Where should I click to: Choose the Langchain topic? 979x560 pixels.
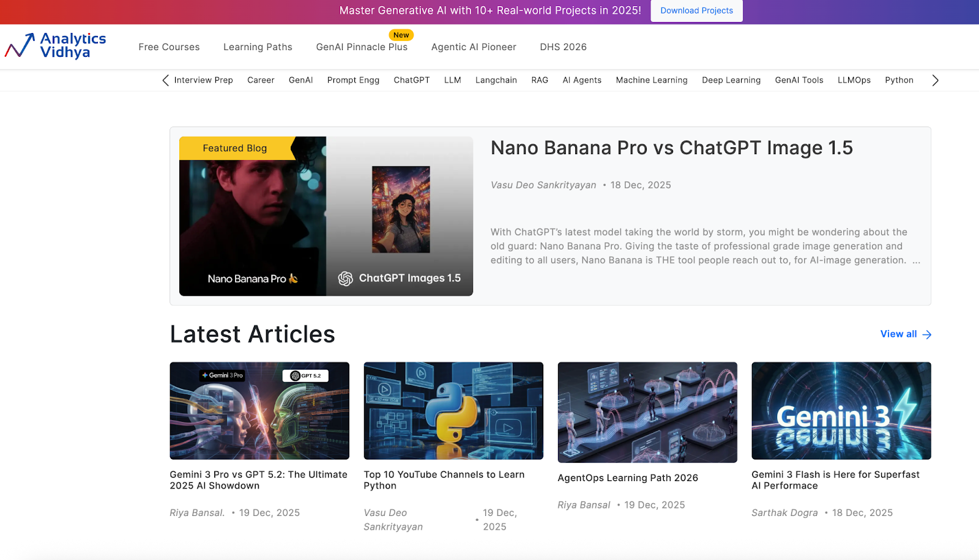pyautogui.click(x=496, y=80)
